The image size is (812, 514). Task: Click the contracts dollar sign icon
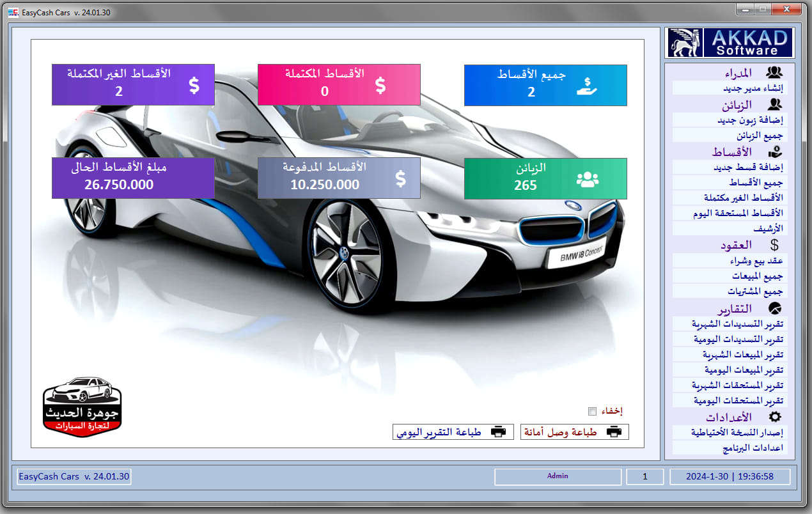774,245
